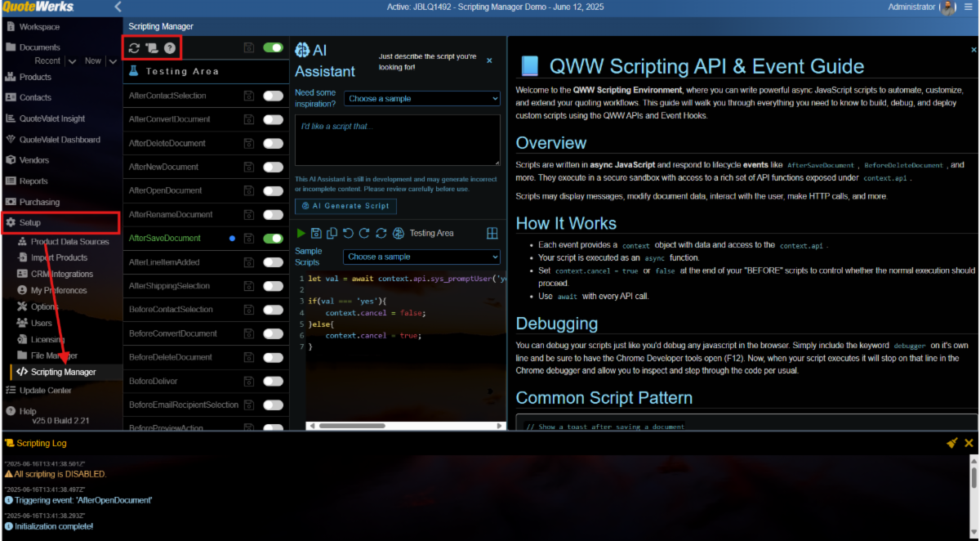Toggle the AfterSaveDocument script switch
Screen dimensions: 980x541
273,239
